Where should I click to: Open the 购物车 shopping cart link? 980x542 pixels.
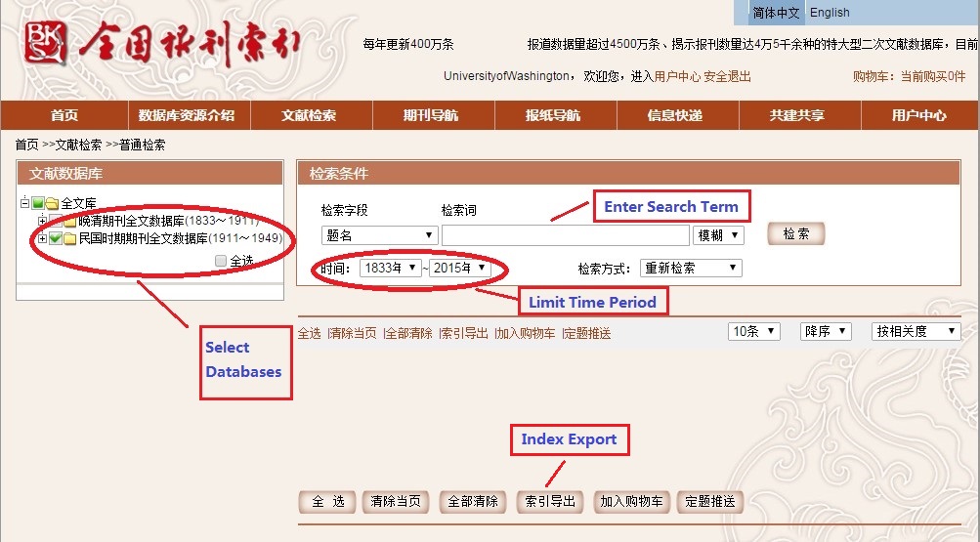click(910, 77)
